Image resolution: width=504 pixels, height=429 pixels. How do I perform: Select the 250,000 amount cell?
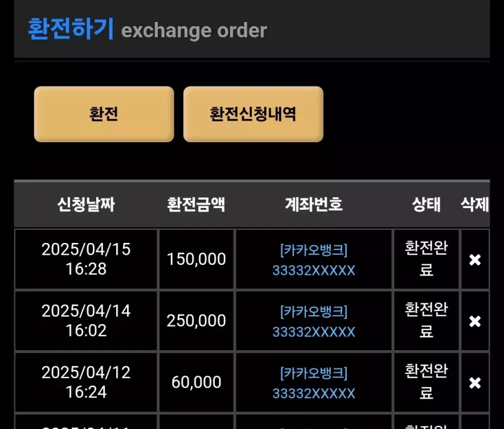point(196,321)
